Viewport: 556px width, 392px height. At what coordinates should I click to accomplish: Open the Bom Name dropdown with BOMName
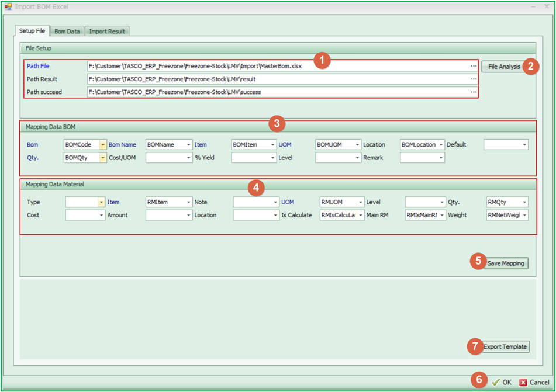click(x=188, y=144)
